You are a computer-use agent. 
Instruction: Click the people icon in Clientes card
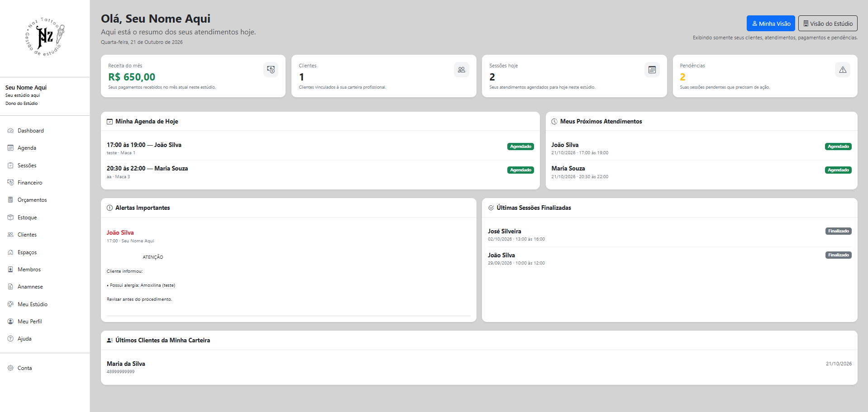(x=461, y=70)
